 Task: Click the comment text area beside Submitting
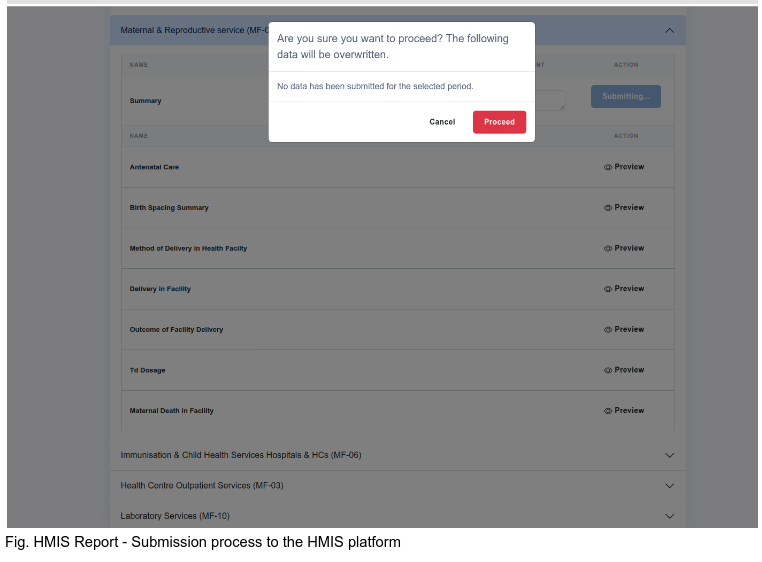[550, 100]
